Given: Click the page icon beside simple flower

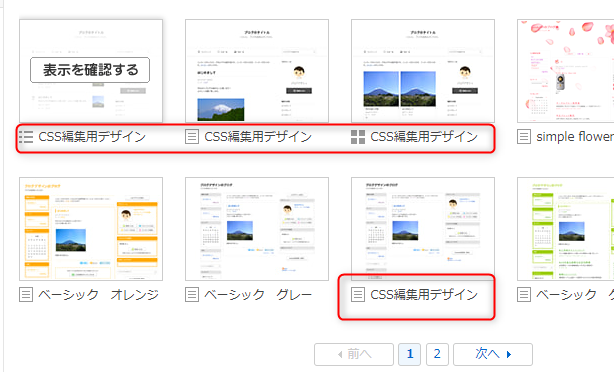Looking at the screenshot, I should point(524,137).
